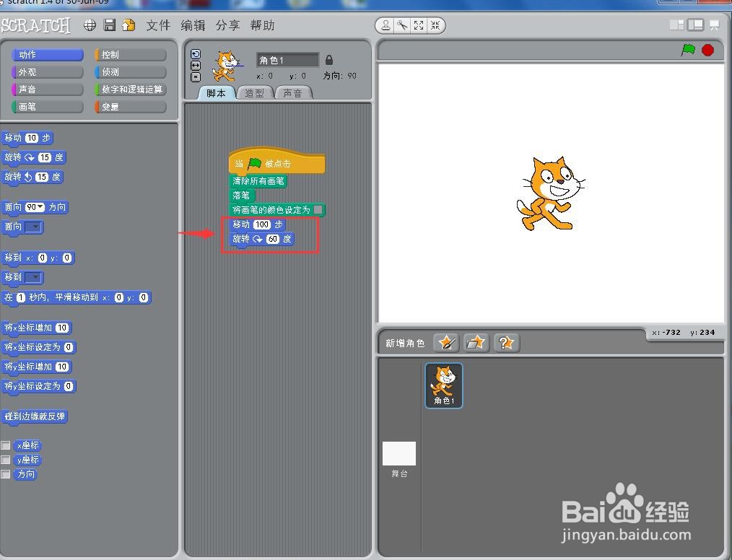Viewport: 732px width, 560px height.
Task: Select the shrink sprite tool
Action: pyautogui.click(x=435, y=25)
